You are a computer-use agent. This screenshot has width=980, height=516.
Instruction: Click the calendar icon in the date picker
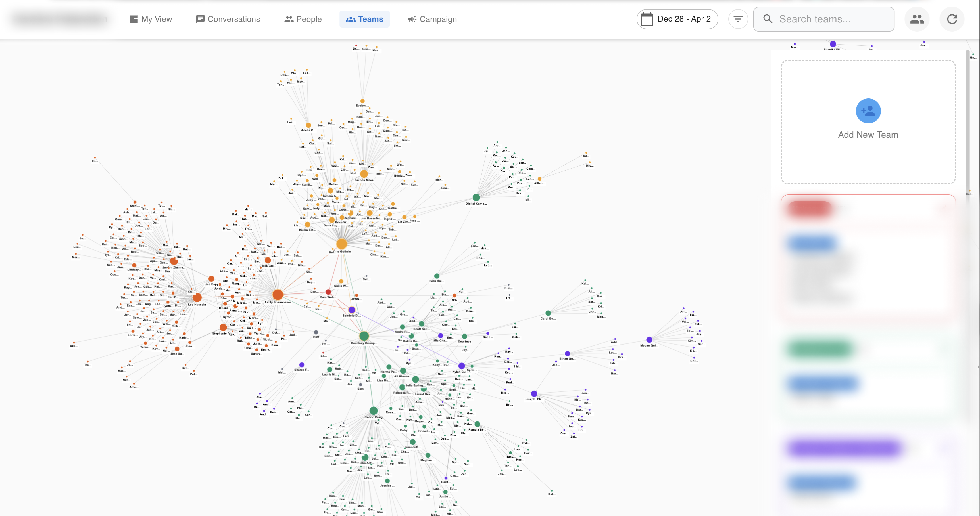pyautogui.click(x=647, y=19)
